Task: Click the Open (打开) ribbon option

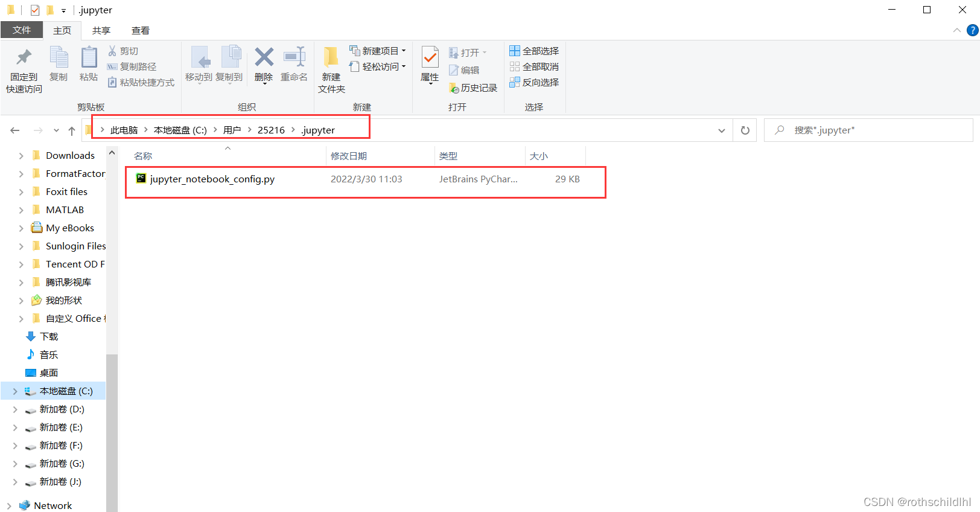Action: tap(468, 53)
